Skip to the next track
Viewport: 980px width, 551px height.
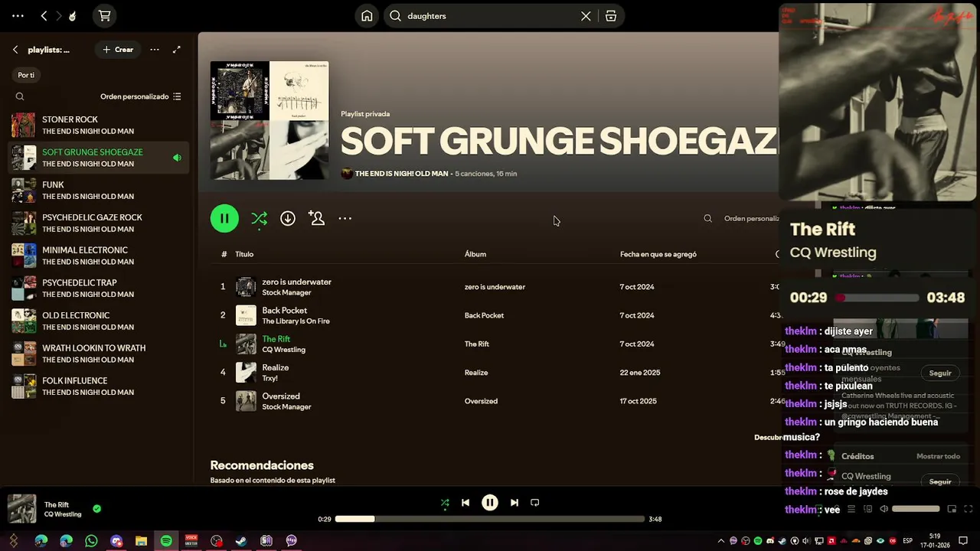pos(514,503)
